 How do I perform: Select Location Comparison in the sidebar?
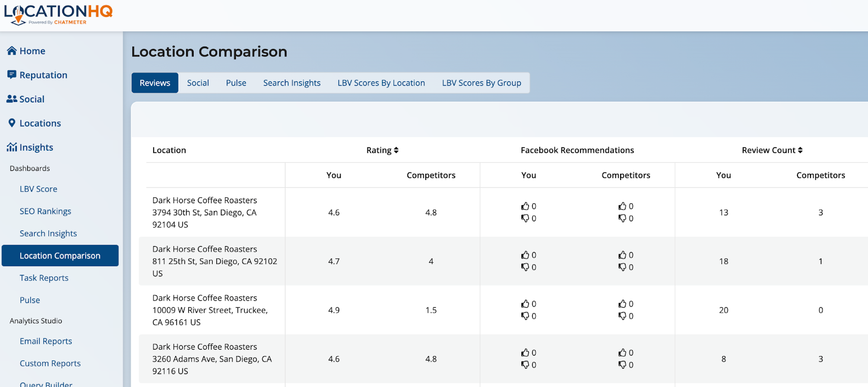click(x=60, y=256)
